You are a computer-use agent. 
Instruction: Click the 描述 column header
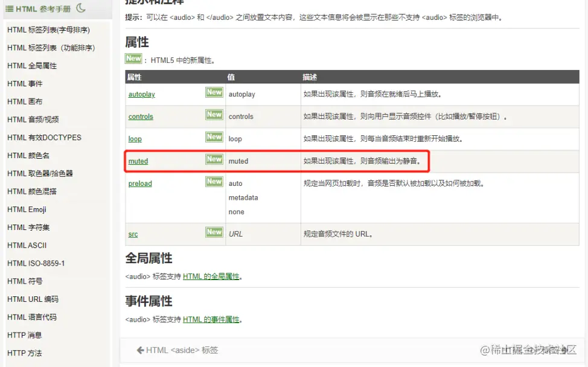(x=310, y=77)
